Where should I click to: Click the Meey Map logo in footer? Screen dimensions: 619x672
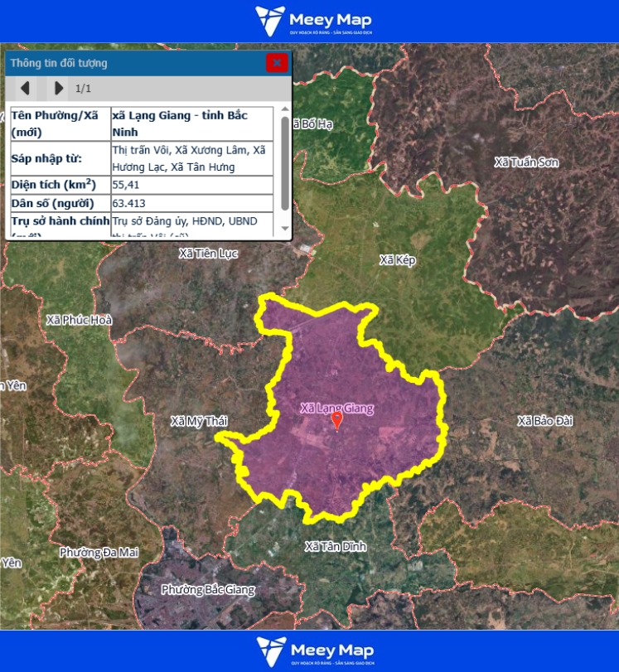click(x=314, y=651)
